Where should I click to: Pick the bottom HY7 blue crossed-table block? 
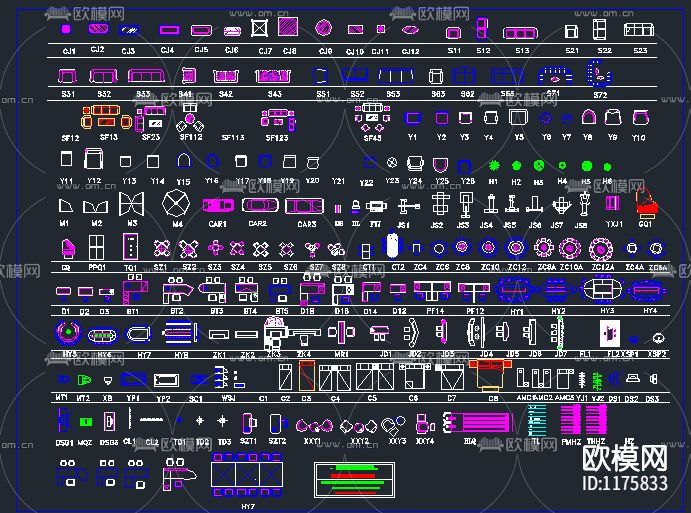pyautogui.click(x=247, y=475)
